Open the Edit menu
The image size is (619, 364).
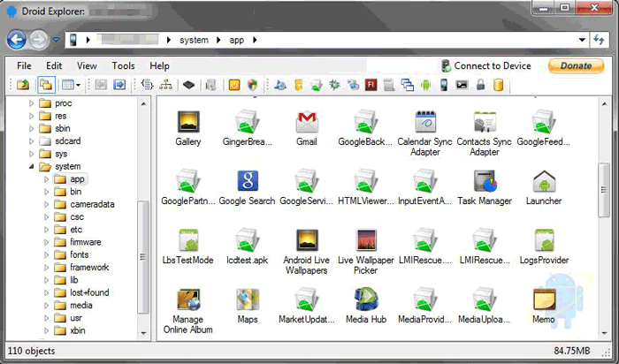coord(54,66)
